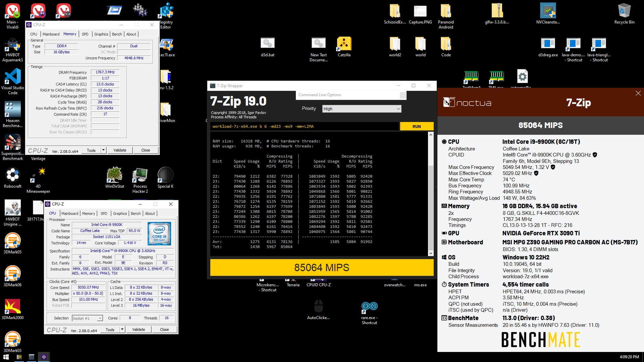
Task: Click the 7-Zip output vertical scrollbar thumb
Action: point(431,208)
